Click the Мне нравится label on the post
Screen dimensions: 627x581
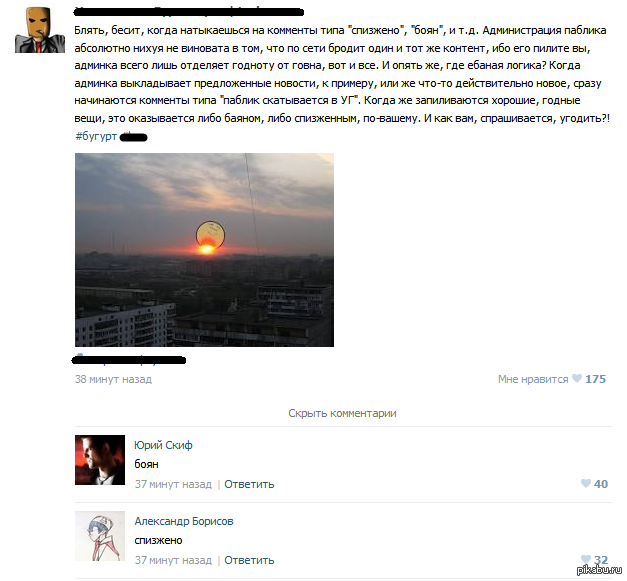533,379
